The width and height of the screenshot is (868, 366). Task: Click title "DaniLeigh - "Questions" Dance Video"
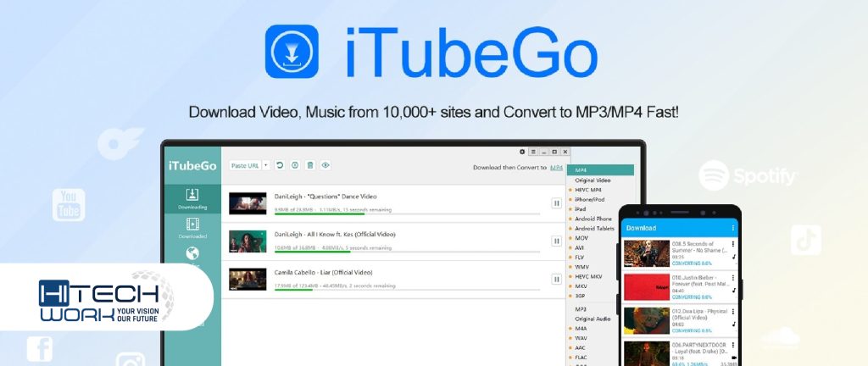pos(325,197)
